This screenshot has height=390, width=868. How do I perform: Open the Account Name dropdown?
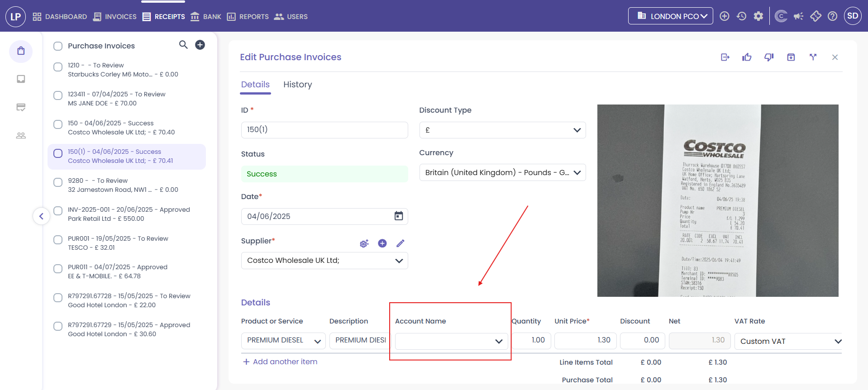pyautogui.click(x=451, y=341)
